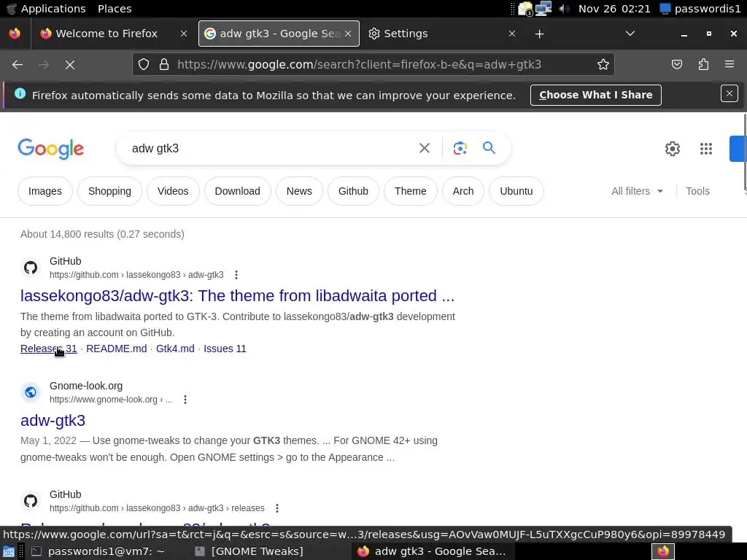
Task: Close the Welcome to Firefox tab
Action: point(184,34)
